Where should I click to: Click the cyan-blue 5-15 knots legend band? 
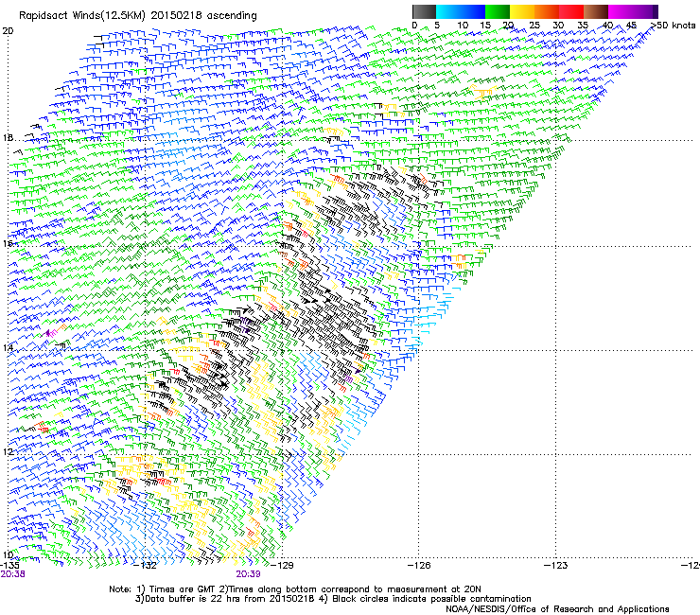coord(461,11)
